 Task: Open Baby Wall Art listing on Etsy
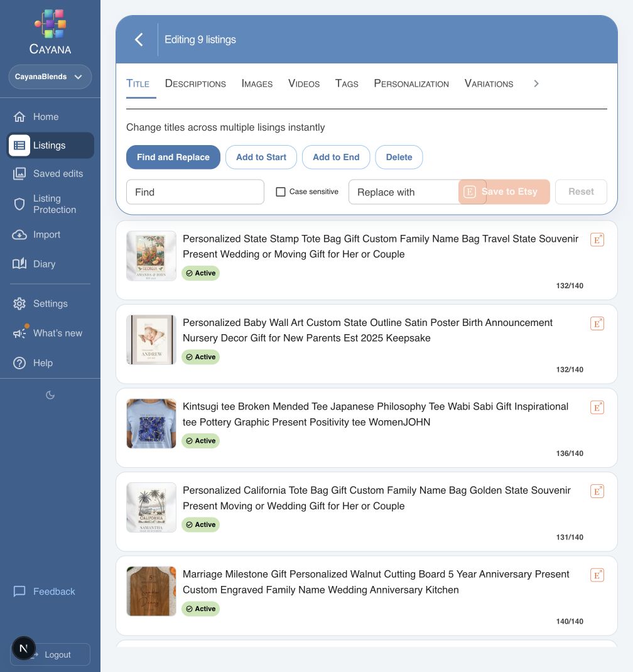click(597, 323)
